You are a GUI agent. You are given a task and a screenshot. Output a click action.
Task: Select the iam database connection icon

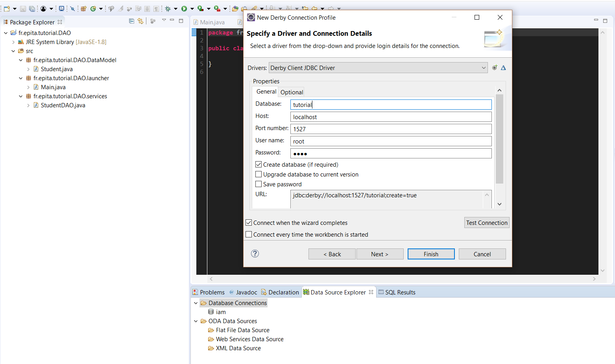point(211,312)
